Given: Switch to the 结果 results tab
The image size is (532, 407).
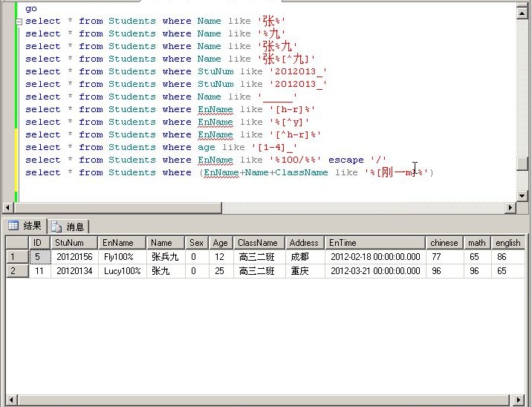Looking at the screenshot, I should 25,226.
